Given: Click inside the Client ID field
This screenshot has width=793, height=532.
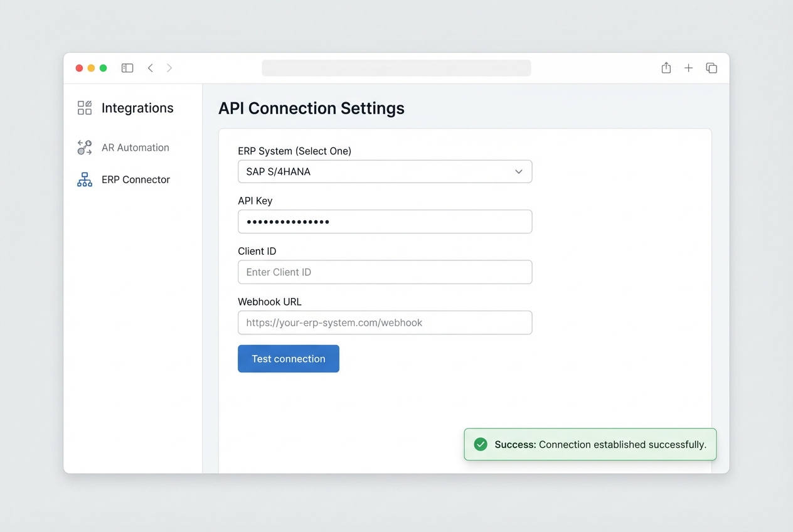Looking at the screenshot, I should click(x=385, y=272).
